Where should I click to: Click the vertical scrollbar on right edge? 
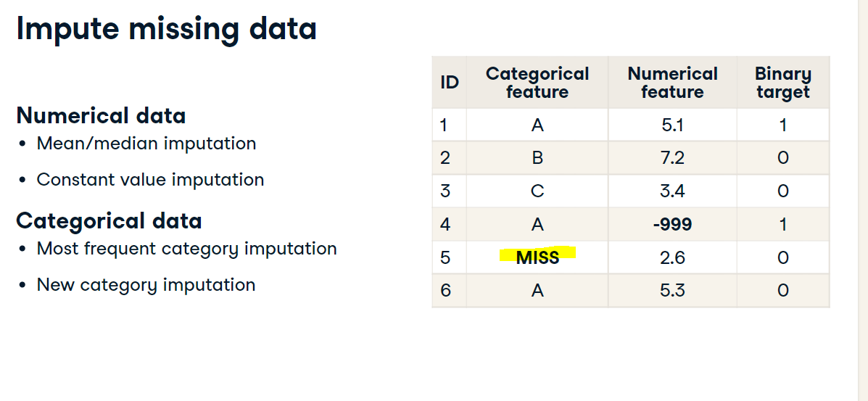[862, 200]
